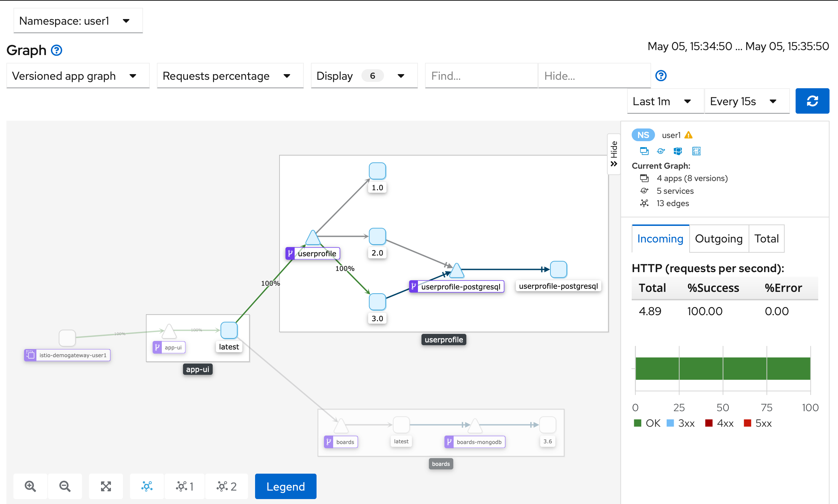The image size is (838, 504).
Task: Click the green OK bar in chart
Action: point(723,369)
